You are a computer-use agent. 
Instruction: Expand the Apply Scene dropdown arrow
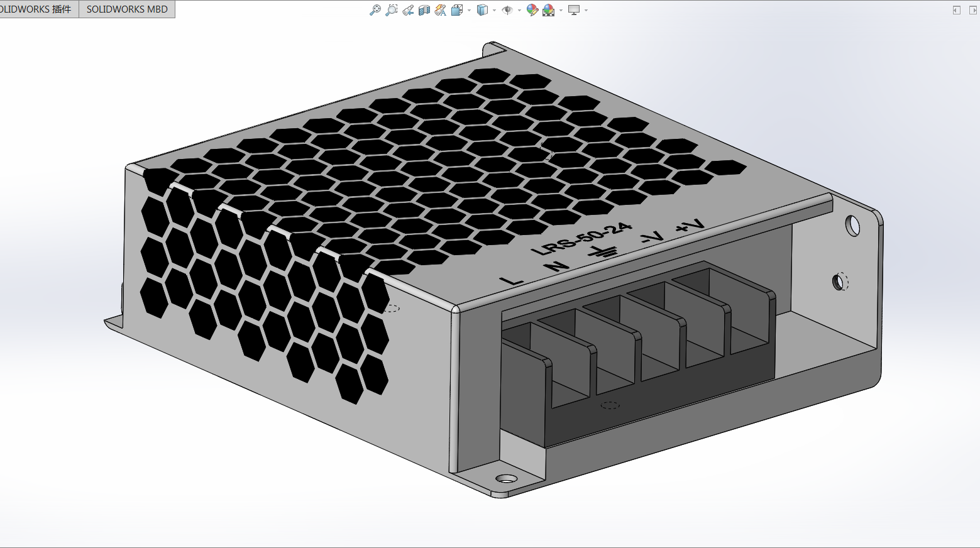561,10
